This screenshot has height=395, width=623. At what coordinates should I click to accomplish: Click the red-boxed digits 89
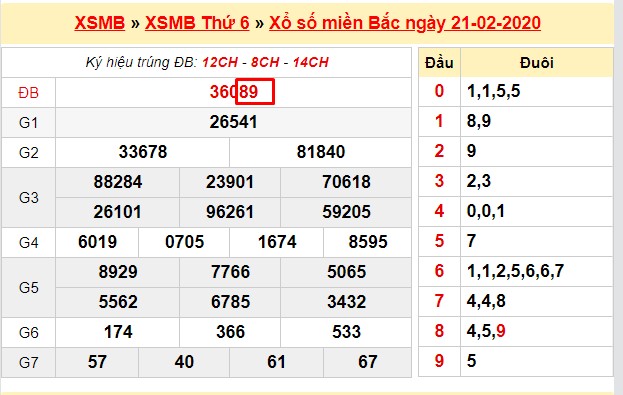[255, 92]
